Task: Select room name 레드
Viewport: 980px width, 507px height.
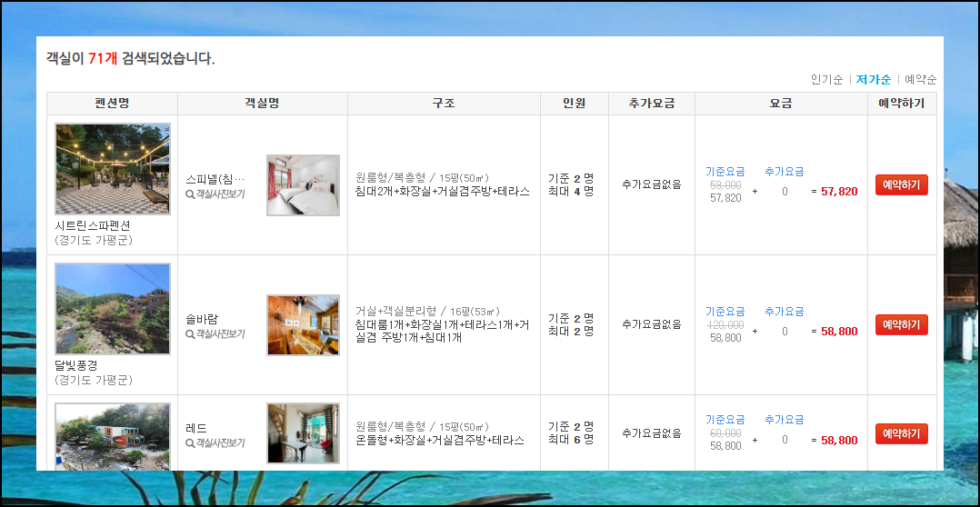Action: tap(195, 428)
